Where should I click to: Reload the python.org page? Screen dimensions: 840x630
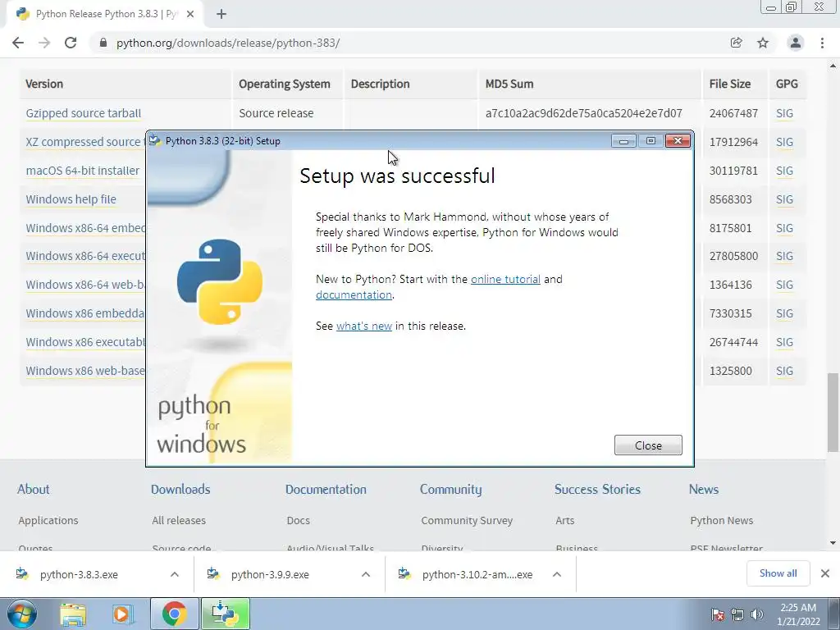pos(71,43)
